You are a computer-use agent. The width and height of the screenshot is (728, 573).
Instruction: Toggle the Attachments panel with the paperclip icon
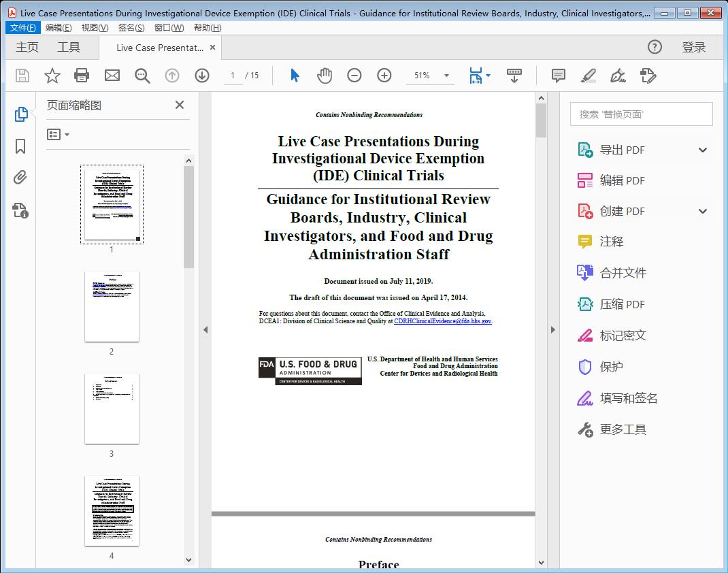click(20, 178)
